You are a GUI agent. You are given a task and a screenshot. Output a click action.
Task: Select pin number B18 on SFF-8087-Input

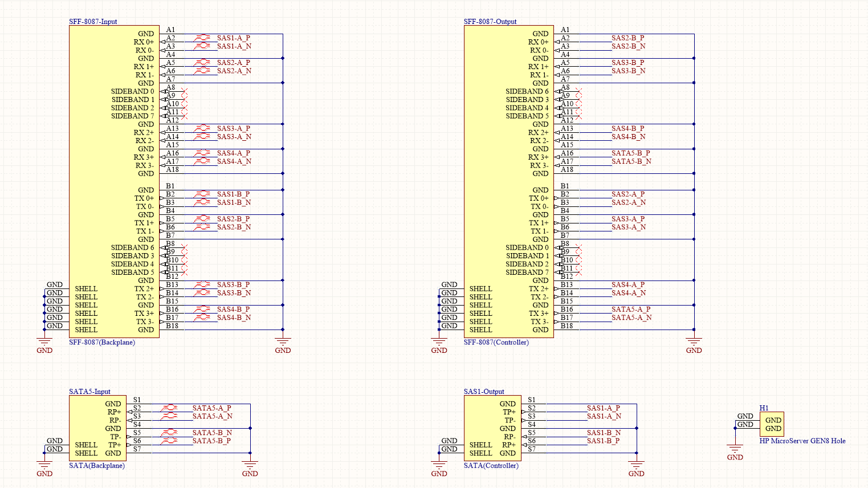pos(172,326)
